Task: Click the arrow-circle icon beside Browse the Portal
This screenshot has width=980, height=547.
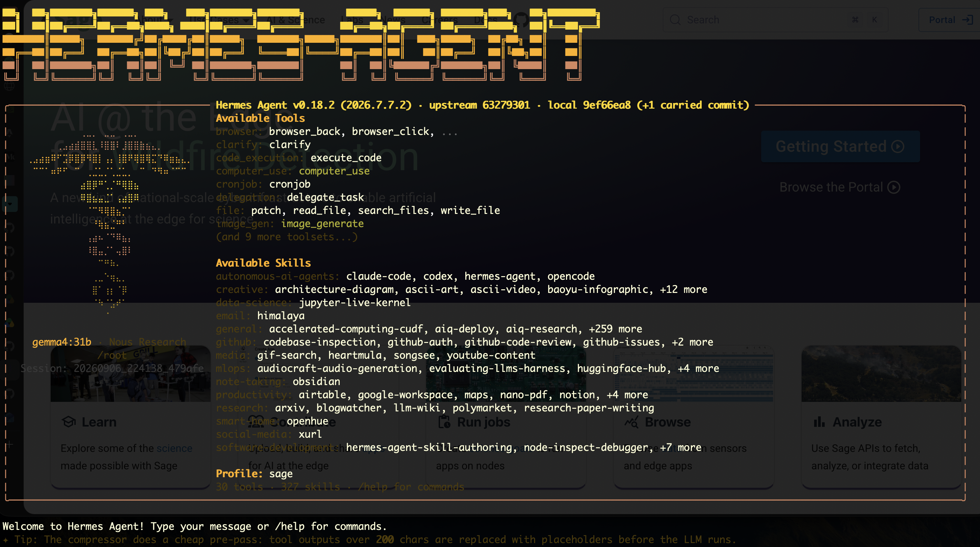Action: [x=894, y=187]
